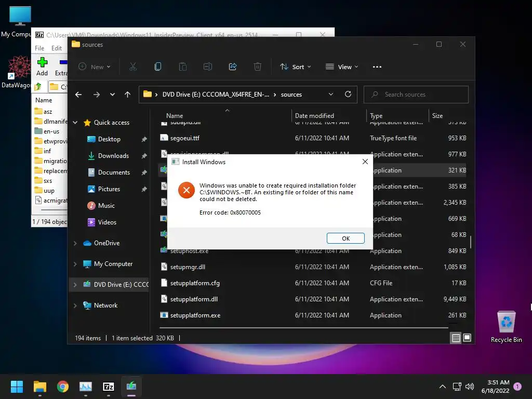Click the Cut scissors icon in Explorer toolbar

[132, 66]
